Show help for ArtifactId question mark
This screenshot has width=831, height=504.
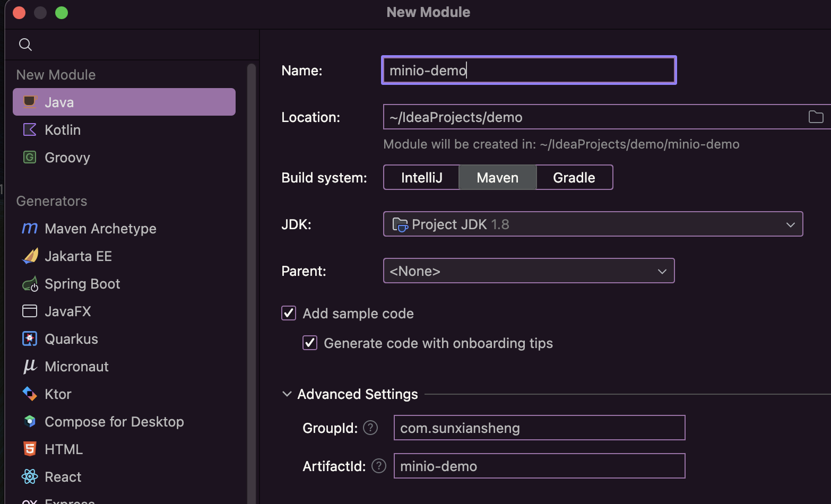pos(379,466)
